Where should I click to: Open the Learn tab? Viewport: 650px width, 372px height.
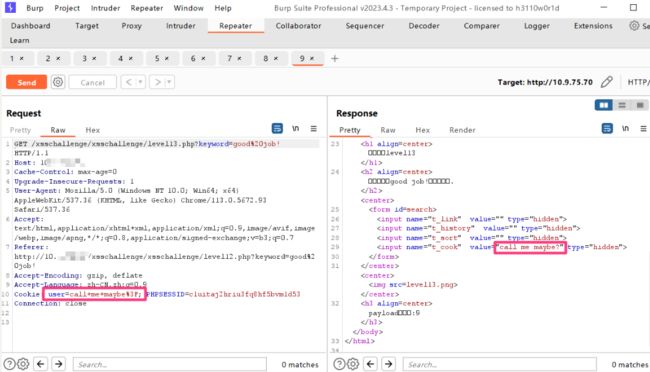(19, 40)
